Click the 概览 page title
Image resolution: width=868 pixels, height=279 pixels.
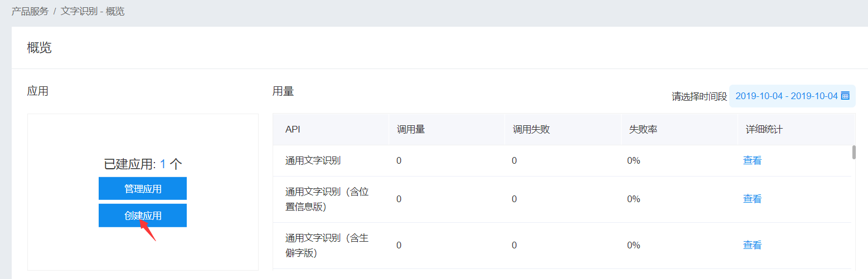[x=39, y=48]
